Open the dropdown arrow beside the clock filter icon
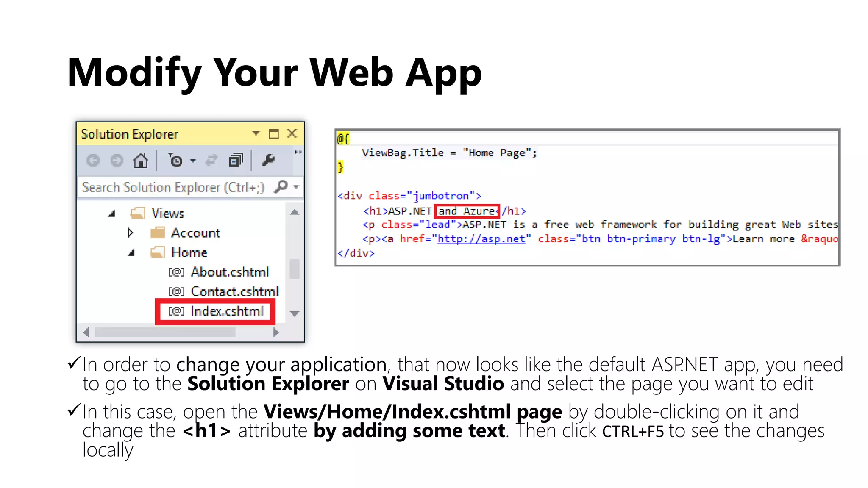Screen dimensions: 868x488 point(193,161)
